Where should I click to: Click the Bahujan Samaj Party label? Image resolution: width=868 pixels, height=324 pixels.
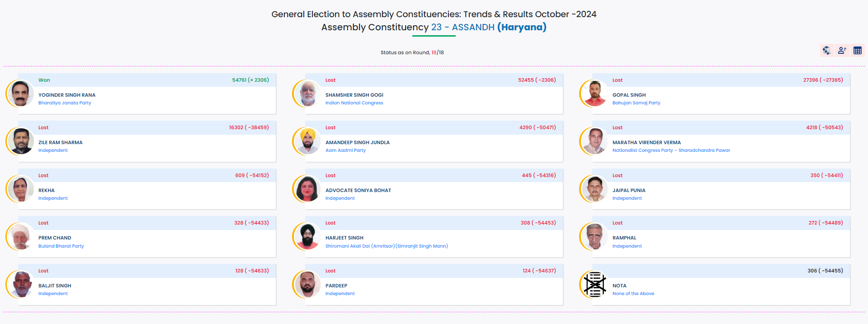coord(636,103)
